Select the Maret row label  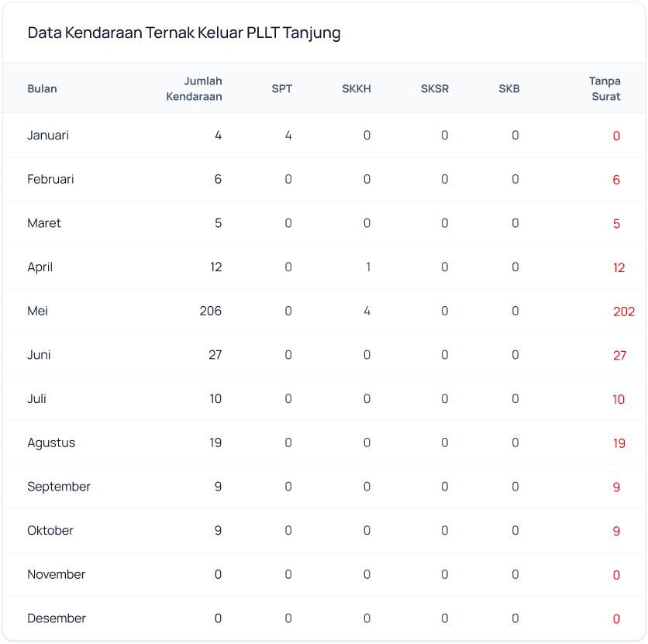tap(44, 223)
